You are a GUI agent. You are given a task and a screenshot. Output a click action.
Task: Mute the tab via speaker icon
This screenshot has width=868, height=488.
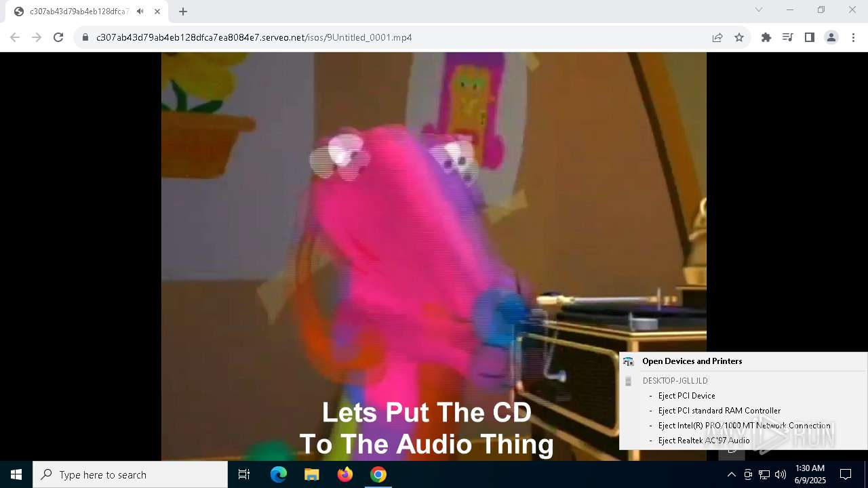[140, 12]
